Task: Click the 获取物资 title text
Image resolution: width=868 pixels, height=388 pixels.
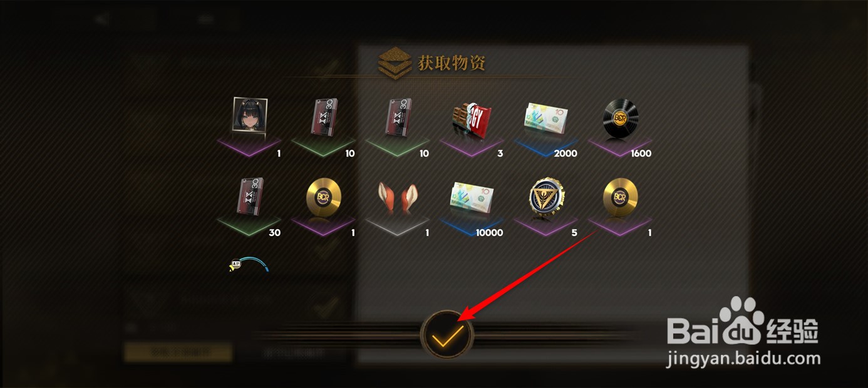Action: tap(452, 63)
